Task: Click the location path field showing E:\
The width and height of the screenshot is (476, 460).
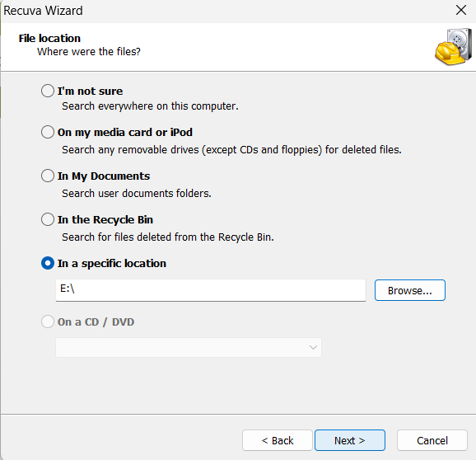Action: pos(211,290)
